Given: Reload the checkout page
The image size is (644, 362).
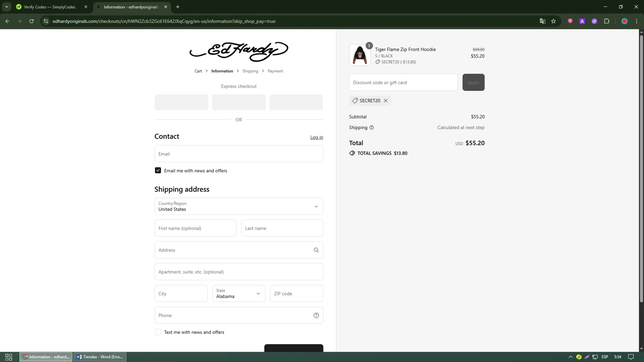Looking at the screenshot, I should click(x=31, y=21).
